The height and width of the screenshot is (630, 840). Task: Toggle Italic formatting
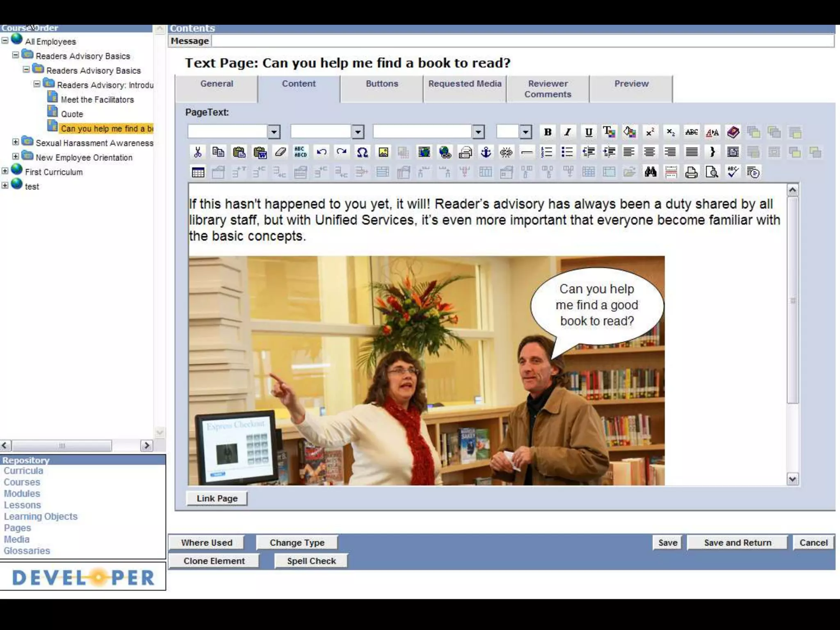click(568, 132)
